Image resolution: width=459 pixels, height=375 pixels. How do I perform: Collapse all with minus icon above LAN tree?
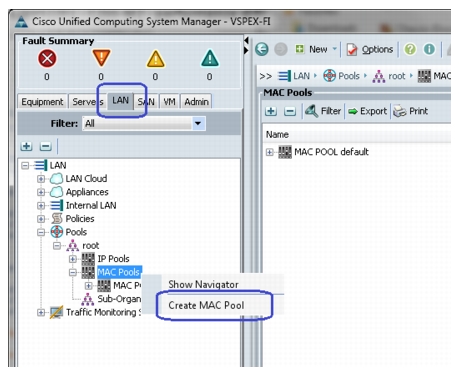click(x=46, y=146)
